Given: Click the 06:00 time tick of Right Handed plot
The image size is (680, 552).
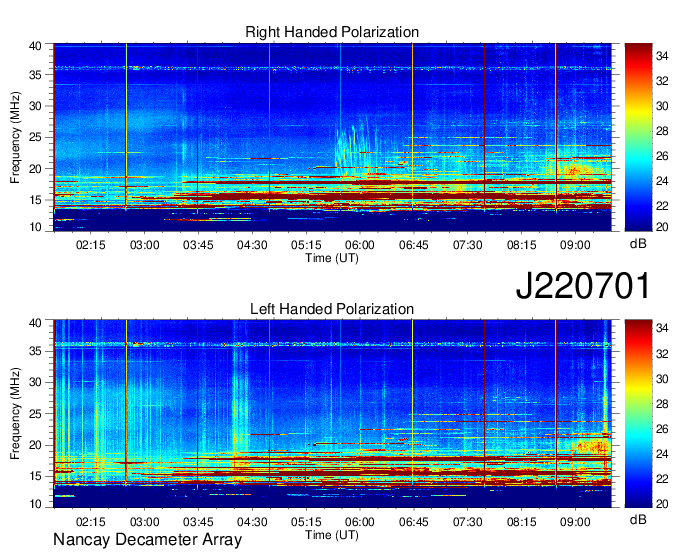Looking at the screenshot, I should [360, 245].
